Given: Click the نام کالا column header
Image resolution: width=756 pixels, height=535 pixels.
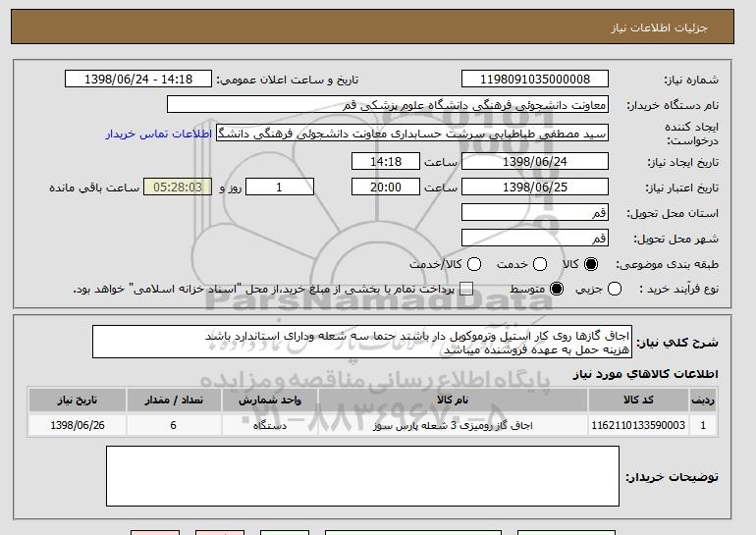Looking at the screenshot, I should click(x=453, y=401).
